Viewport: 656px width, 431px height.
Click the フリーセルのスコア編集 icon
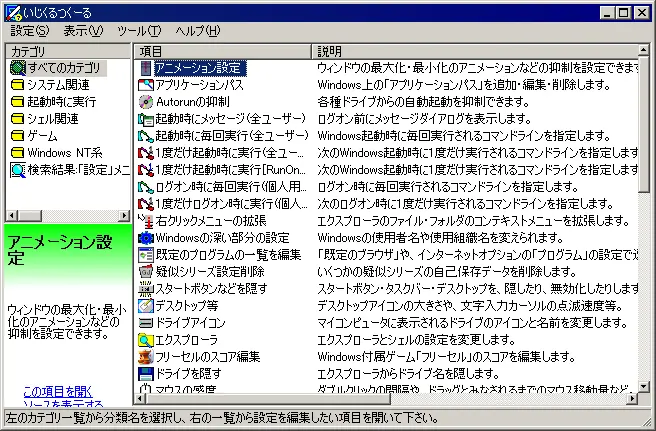(146, 357)
